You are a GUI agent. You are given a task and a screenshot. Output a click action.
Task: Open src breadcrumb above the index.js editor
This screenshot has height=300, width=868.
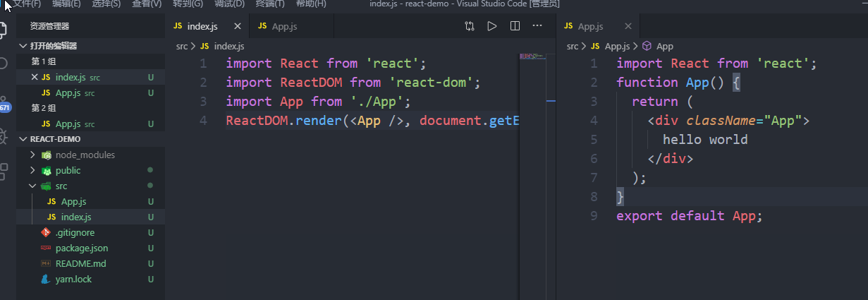182,46
